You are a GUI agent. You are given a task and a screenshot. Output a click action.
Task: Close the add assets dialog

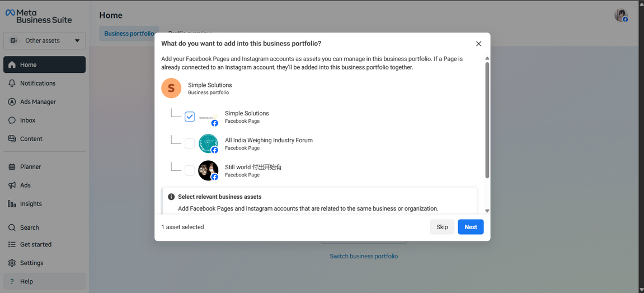point(478,44)
